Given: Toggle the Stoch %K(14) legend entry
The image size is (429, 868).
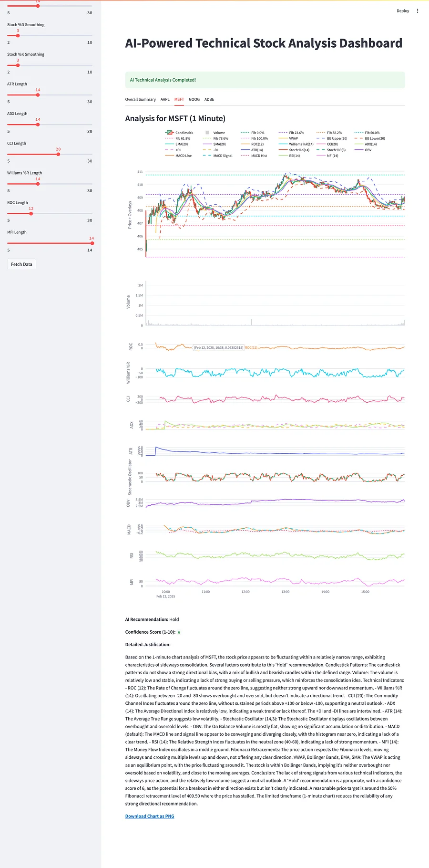Looking at the screenshot, I should point(294,150).
